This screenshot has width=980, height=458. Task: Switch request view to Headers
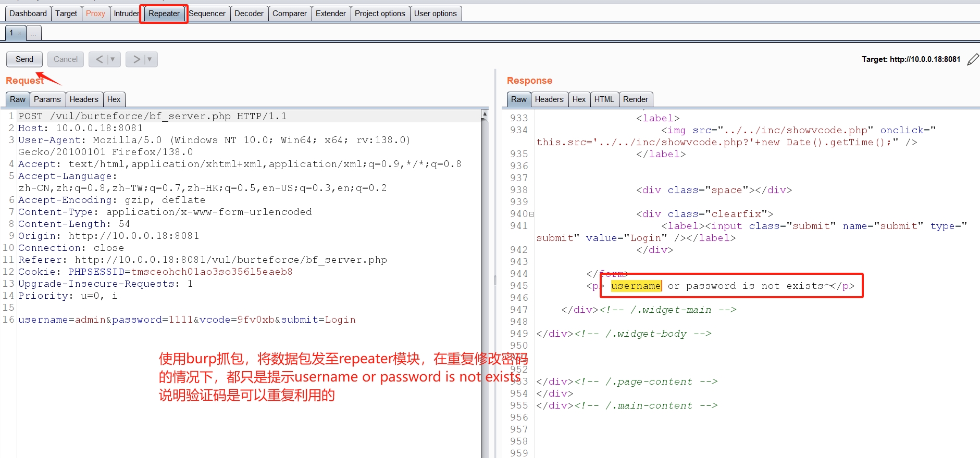[84, 99]
